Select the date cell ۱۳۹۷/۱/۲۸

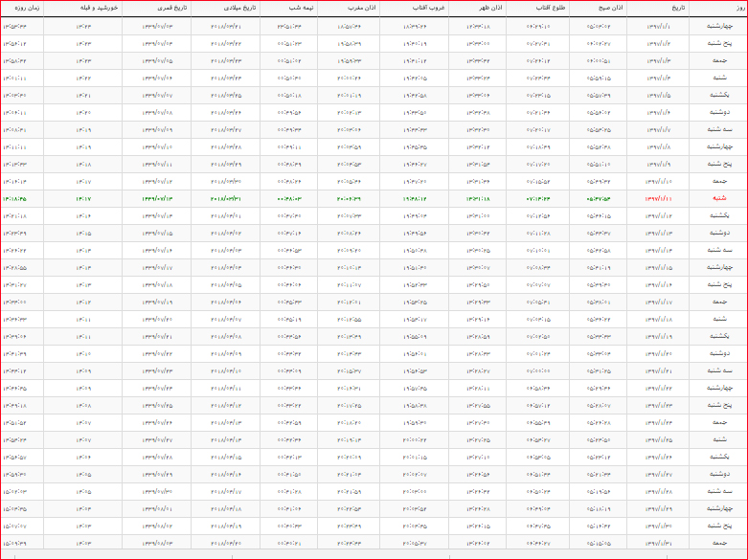658,491
